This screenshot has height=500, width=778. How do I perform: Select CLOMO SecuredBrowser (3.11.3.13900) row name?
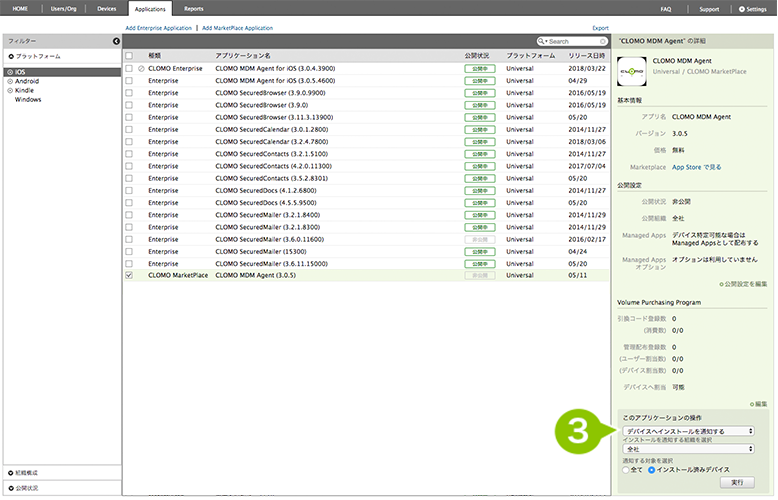pyautogui.click(x=274, y=118)
